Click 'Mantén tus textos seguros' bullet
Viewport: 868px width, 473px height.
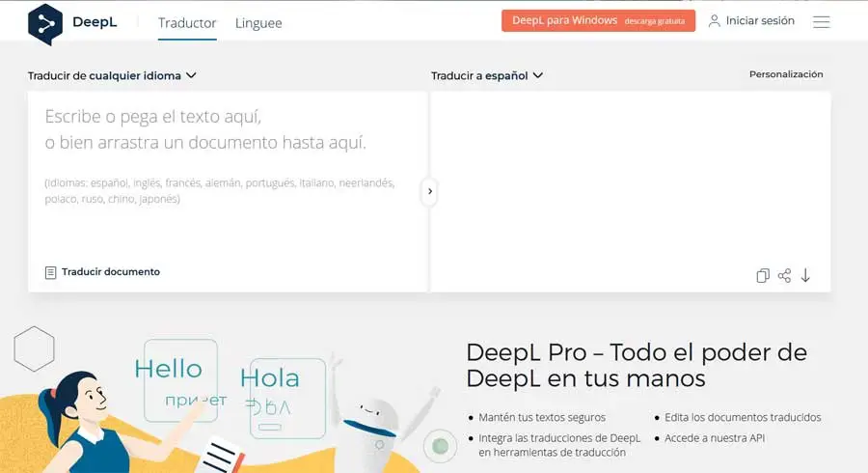click(542, 417)
